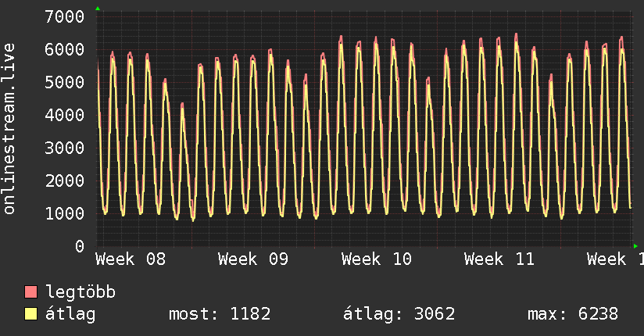The width and height of the screenshot is (644, 336).
Task: Click the 1000 y-axis tick label
Action: pyautogui.click(x=65, y=213)
